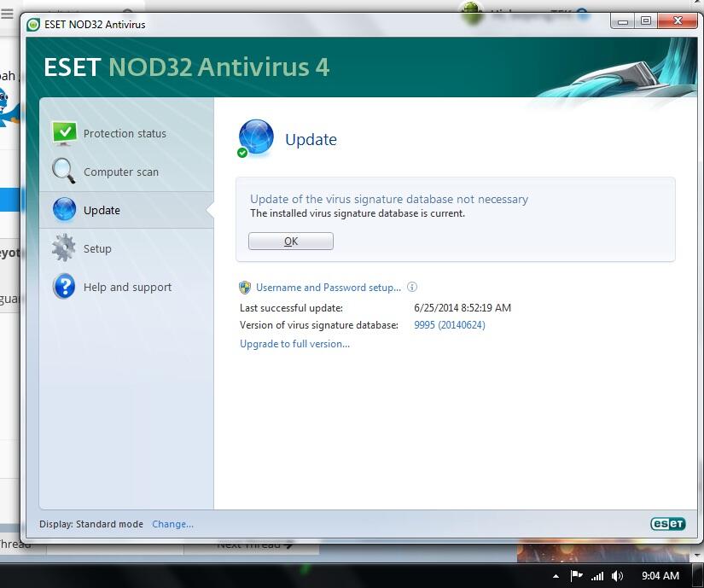
Task: Click the question mark Help icon
Action: click(x=64, y=287)
